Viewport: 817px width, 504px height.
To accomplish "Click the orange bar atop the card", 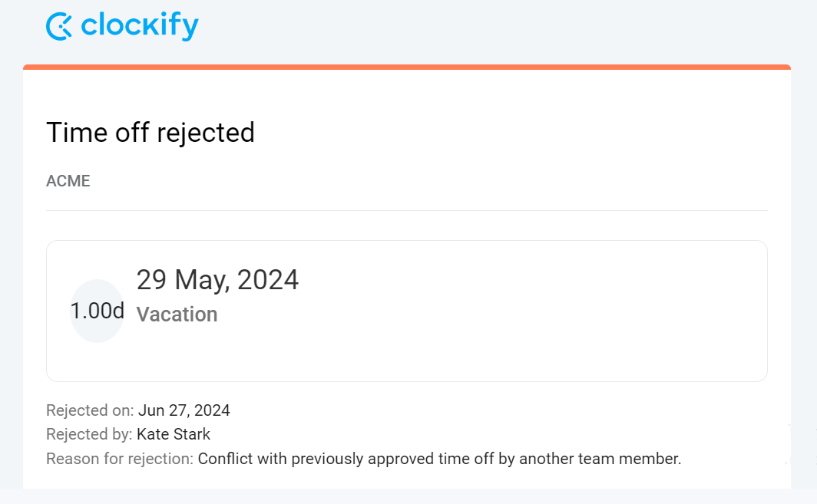I will (407, 68).
